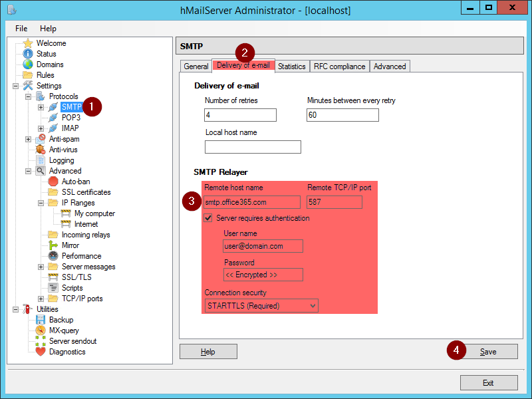Click the Auto-ban red stop icon

[x=53, y=182]
